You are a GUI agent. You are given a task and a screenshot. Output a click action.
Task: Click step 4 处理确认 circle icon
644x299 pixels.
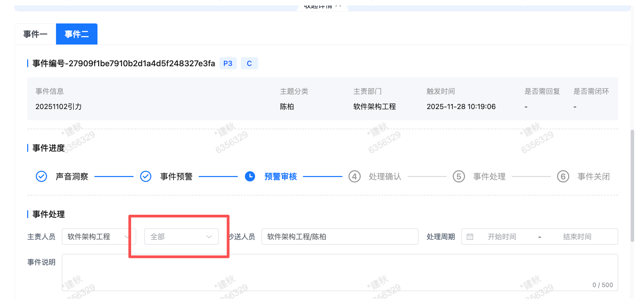[354, 176]
